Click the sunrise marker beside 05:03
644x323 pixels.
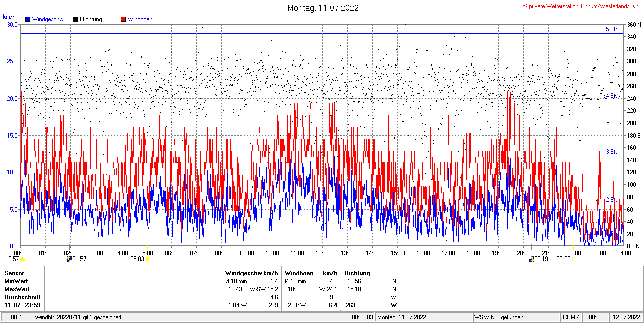[148, 259]
